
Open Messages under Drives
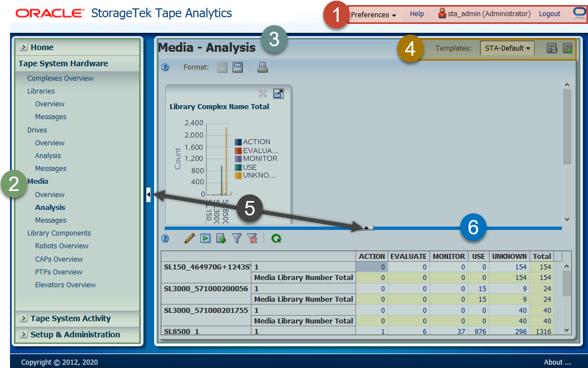click(x=51, y=169)
